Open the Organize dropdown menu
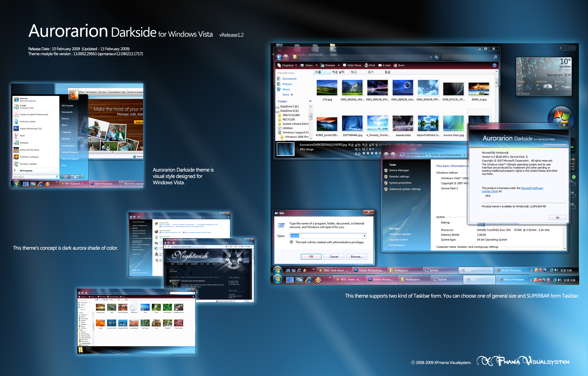588x376 pixels. (x=287, y=65)
